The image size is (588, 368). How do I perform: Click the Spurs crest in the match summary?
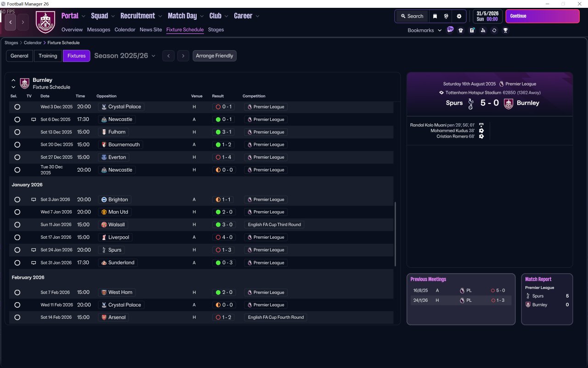(x=470, y=103)
